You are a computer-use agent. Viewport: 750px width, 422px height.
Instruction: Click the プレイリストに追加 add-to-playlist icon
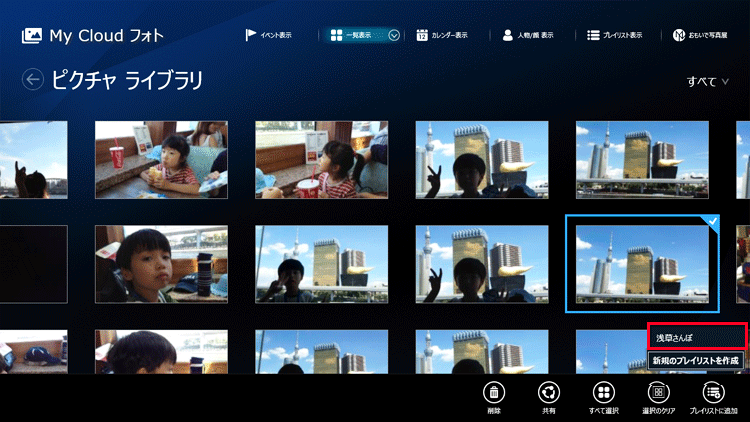pyautogui.click(x=714, y=392)
